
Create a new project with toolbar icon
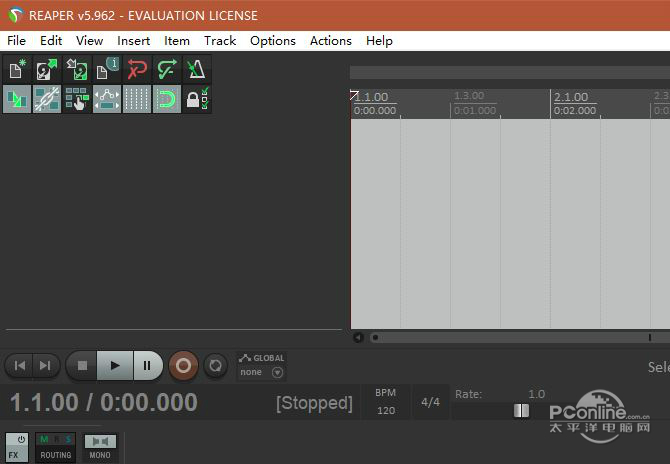click(x=17, y=69)
